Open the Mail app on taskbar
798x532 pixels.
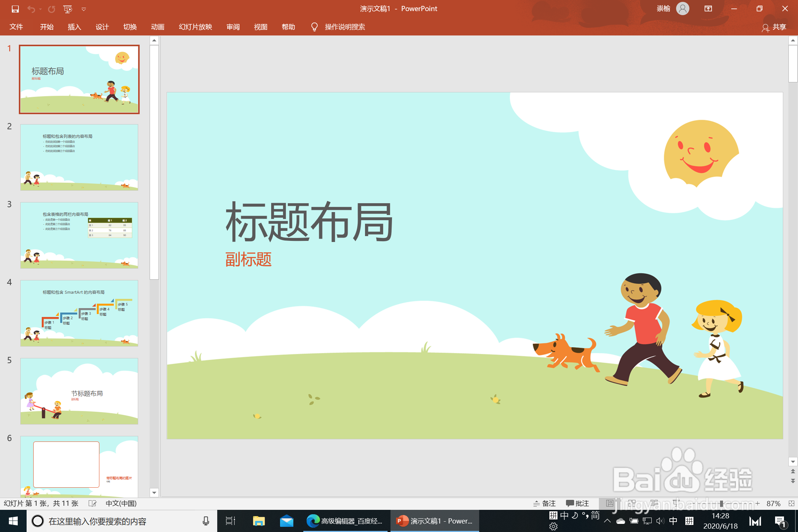[287, 521]
